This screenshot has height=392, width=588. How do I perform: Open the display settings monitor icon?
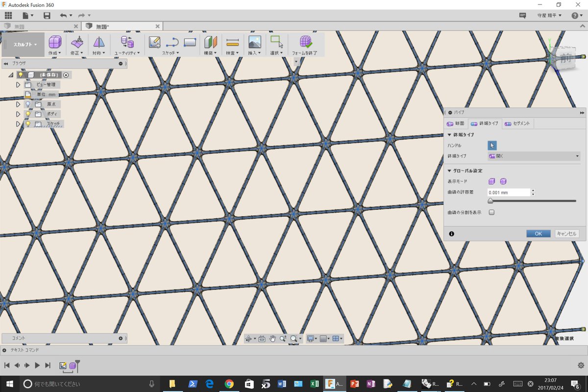click(311, 339)
